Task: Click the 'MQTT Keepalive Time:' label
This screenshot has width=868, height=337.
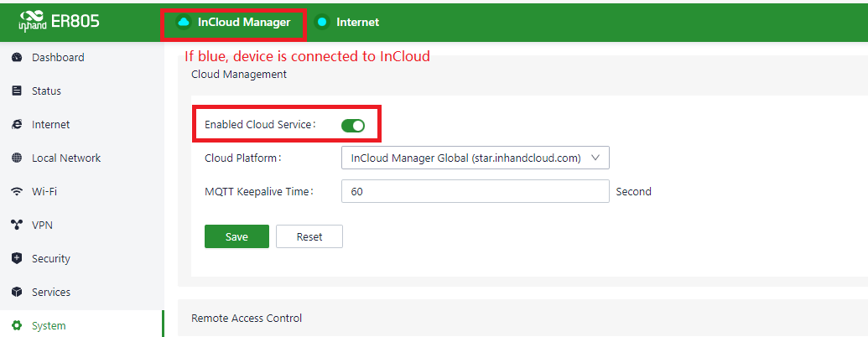Action: pyautogui.click(x=259, y=192)
